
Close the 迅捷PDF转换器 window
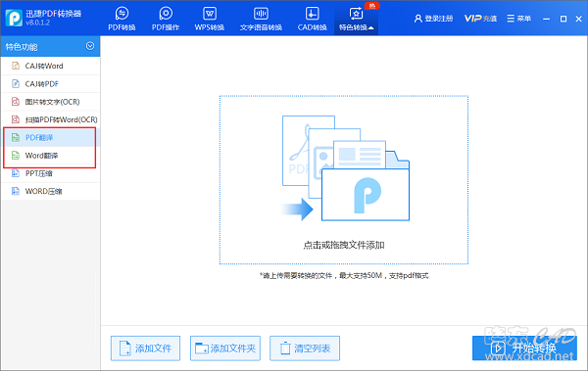tap(578, 19)
